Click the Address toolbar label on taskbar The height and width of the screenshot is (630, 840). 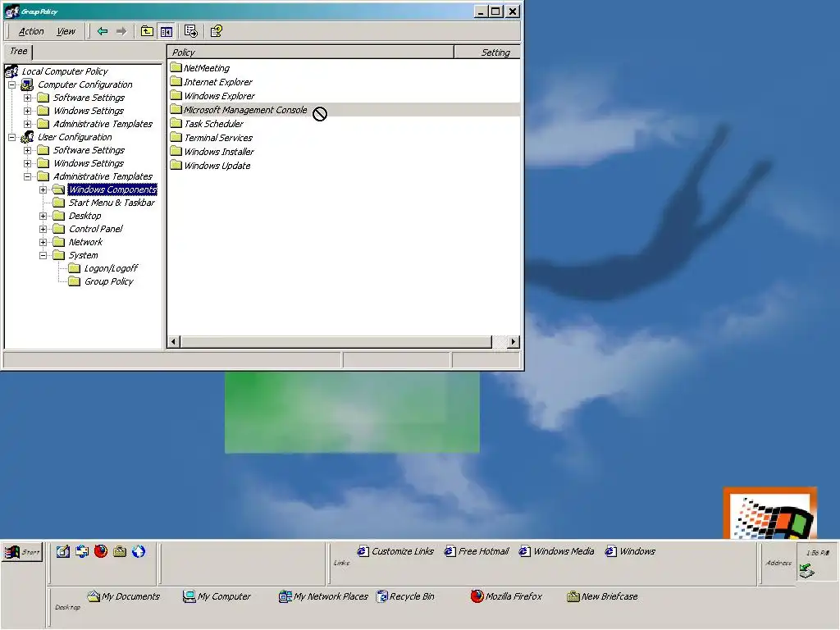[x=778, y=563]
